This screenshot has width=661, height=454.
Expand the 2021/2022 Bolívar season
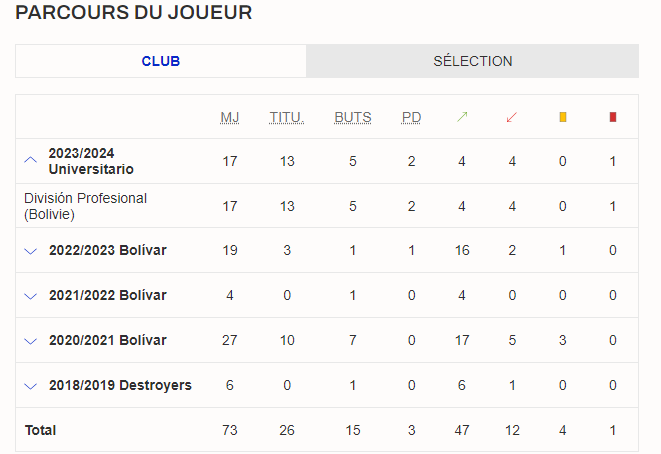(31, 296)
